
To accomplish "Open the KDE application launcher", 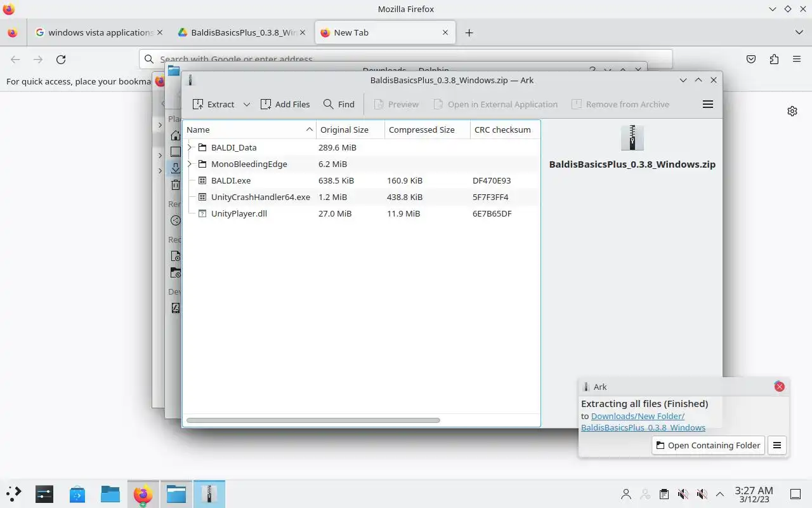I will point(14,493).
